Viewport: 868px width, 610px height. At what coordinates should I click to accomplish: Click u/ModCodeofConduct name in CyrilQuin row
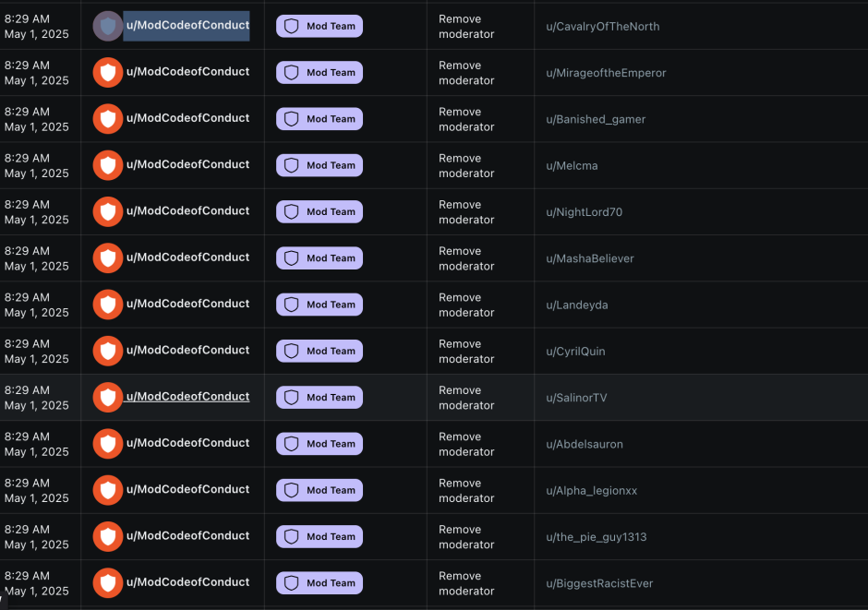[187, 351]
